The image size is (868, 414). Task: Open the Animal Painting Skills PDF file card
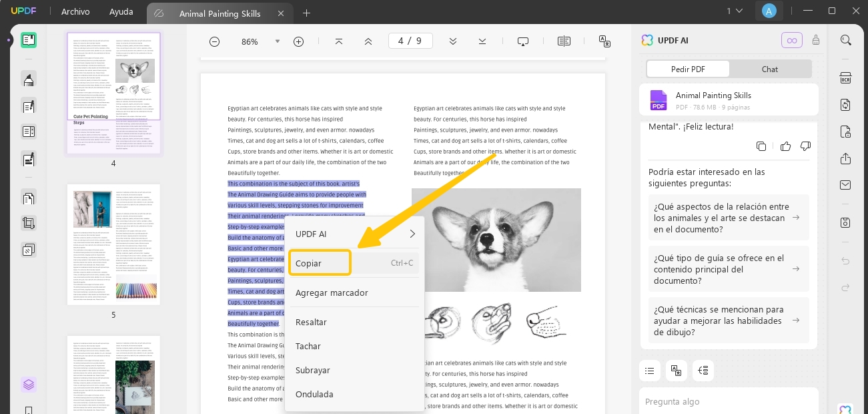pyautogui.click(x=729, y=101)
